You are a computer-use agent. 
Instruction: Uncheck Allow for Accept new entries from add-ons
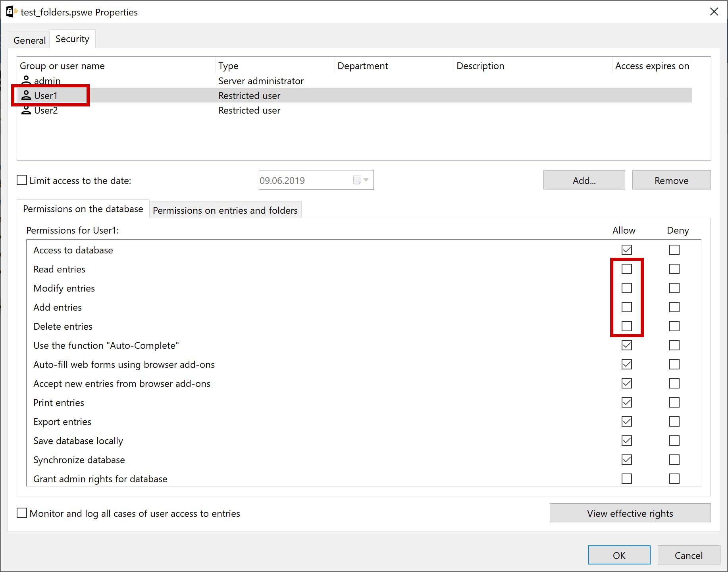[x=627, y=383]
